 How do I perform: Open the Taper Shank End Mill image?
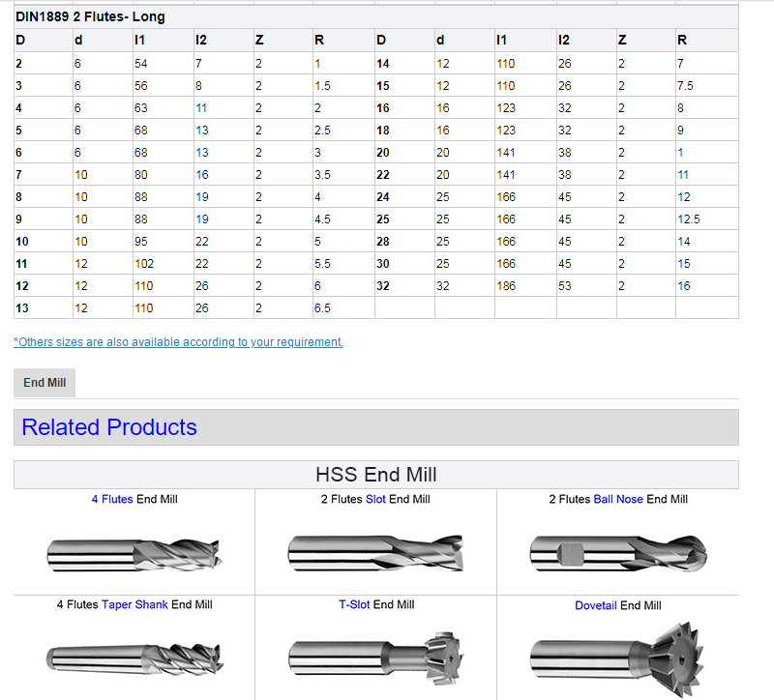[x=134, y=658]
